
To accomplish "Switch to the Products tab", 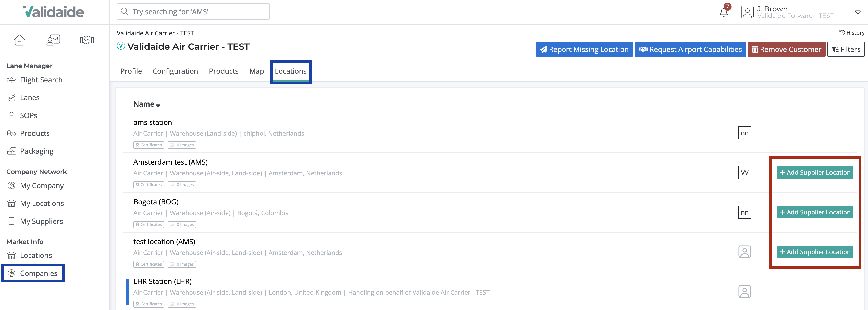I will click(x=224, y=71).
